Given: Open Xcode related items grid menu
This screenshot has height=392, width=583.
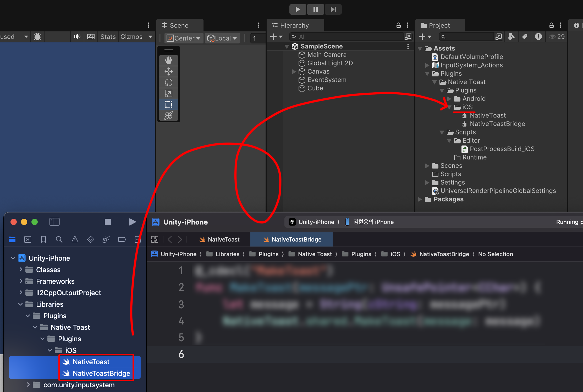Looking at the screenshot, I should 155,239.
